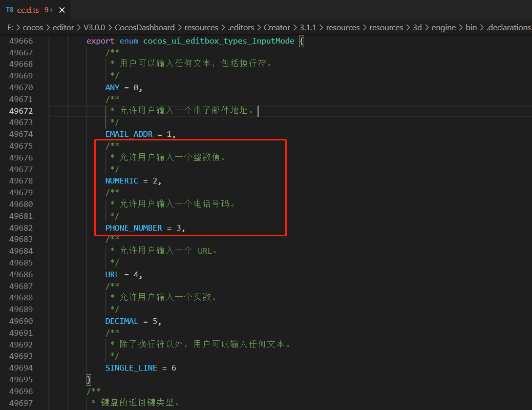Click the URL enum member on line 49686

(x=112, y=275)
